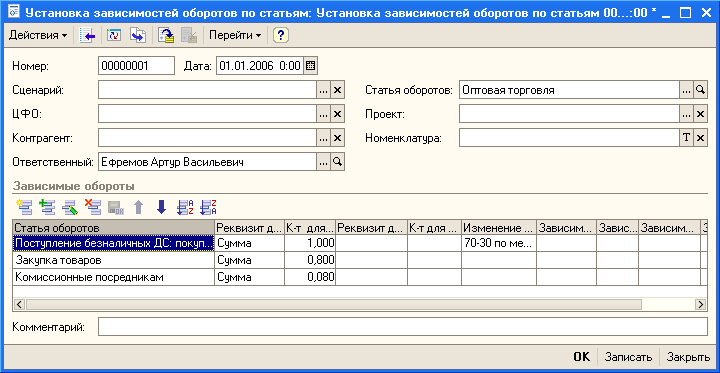Open the Перейти dropdown menu
The height and width of the screenshot is (373, 720).
[x=235, y=35]
